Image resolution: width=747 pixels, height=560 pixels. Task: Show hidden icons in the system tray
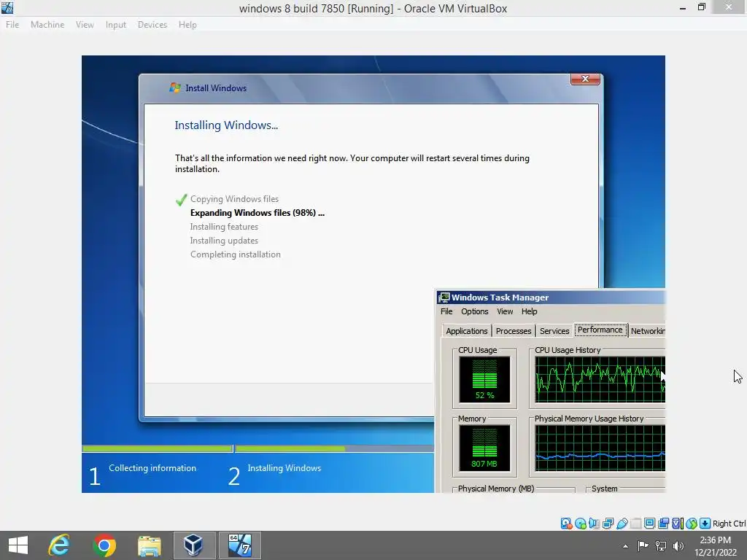pos(625,546)
